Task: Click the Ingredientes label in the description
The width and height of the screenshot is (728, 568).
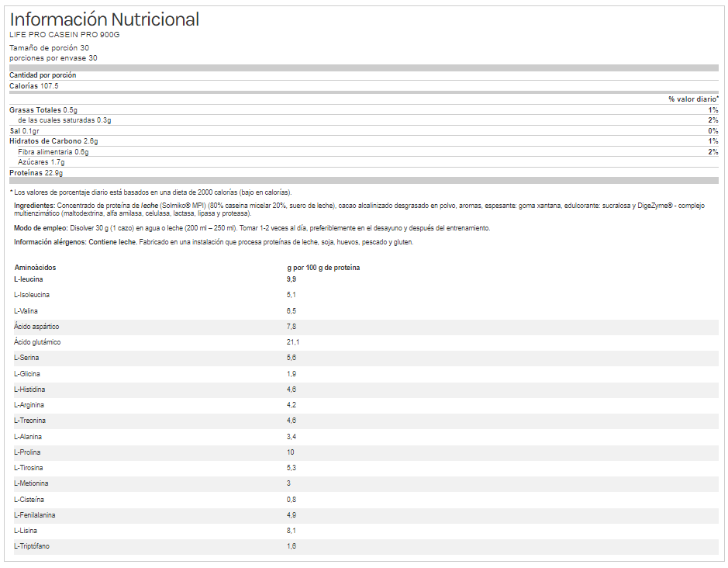Action: [x=35, y=206]
